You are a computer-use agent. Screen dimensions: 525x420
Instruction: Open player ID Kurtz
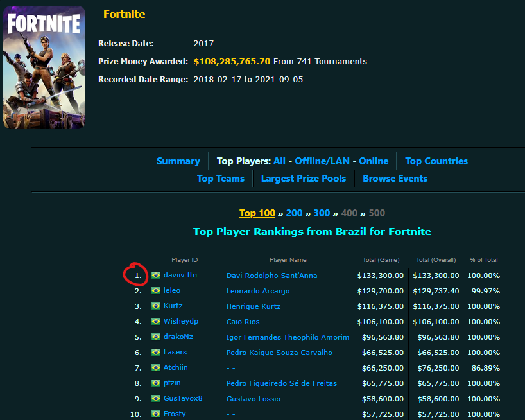[173, 306]
